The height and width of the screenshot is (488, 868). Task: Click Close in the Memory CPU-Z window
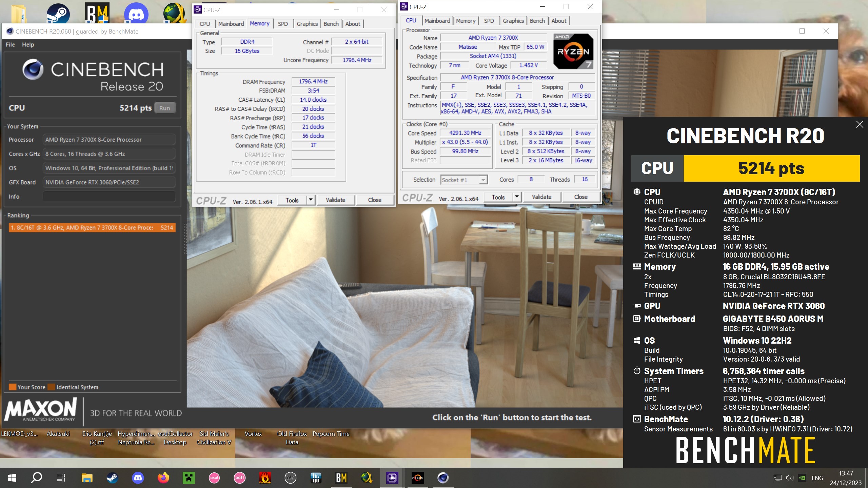click(x=375, y=200)
